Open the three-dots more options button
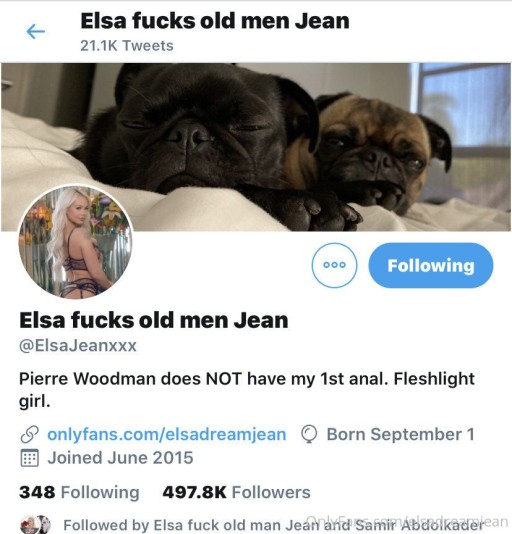This screenshot has height=534, width=512. (x=334, y=265)
